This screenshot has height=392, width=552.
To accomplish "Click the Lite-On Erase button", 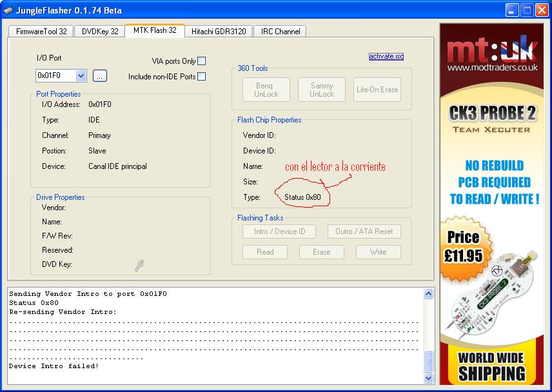I will [377, 90].
